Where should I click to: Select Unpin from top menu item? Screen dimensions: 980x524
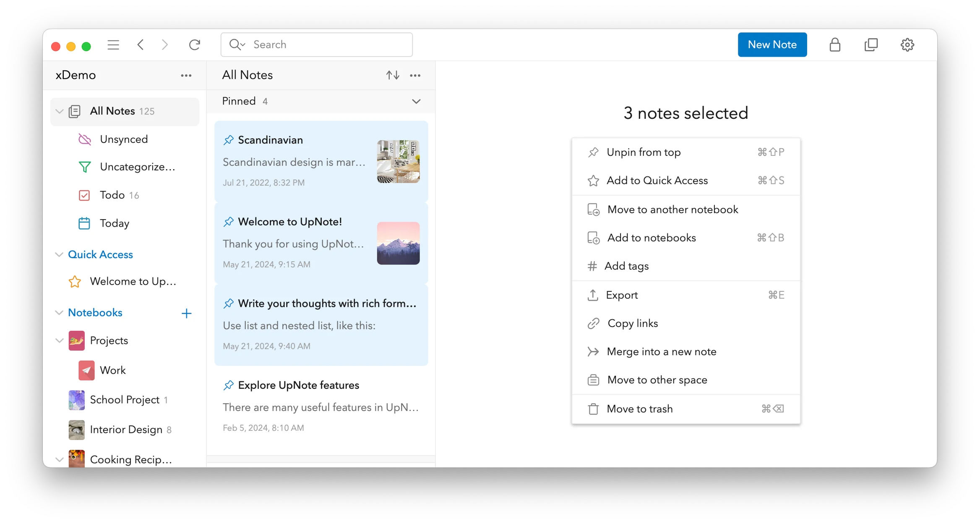coord(643,152)
